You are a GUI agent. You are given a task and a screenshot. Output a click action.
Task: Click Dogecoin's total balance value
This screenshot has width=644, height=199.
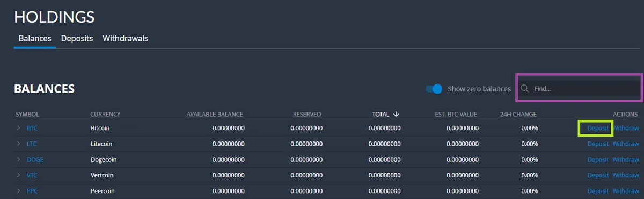(385, 159)
